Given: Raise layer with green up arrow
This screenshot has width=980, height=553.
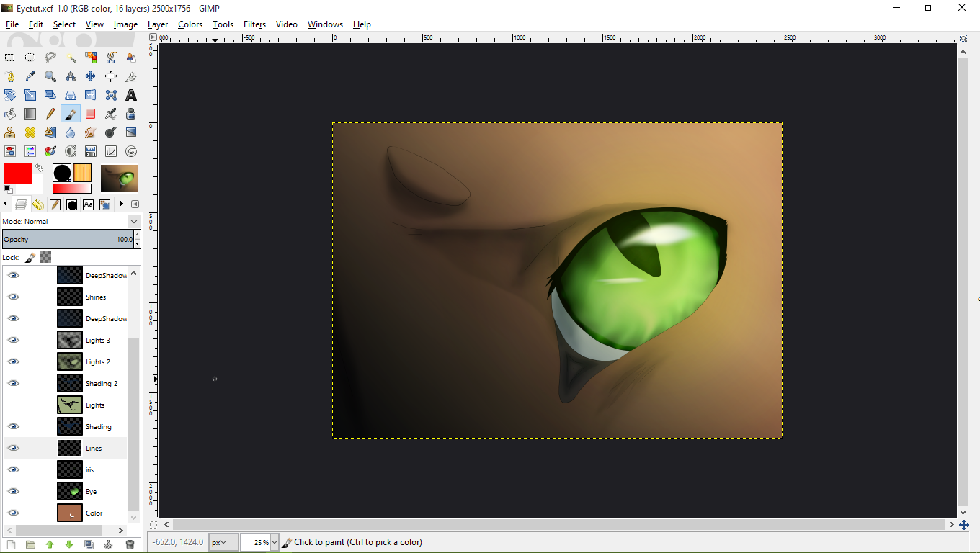Looking at the screenshot, I should coord(50,545).
